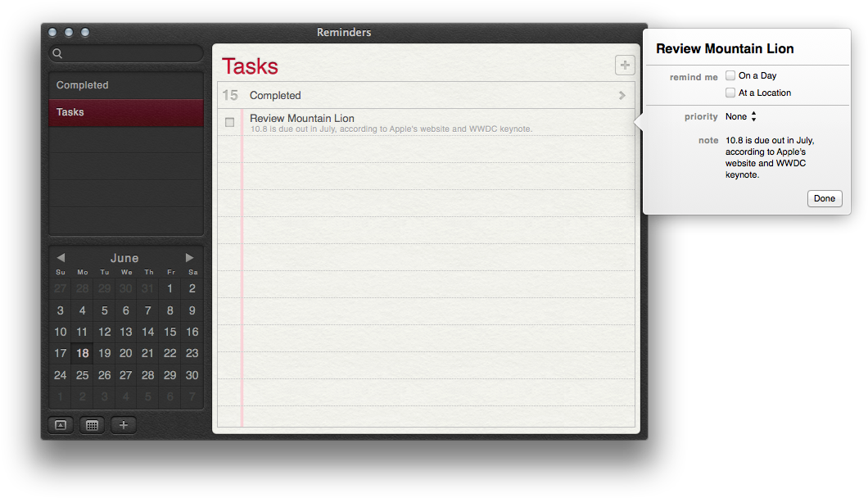Click the search field in the sidebar
868x498 pixels.
(x=131, y=54)
